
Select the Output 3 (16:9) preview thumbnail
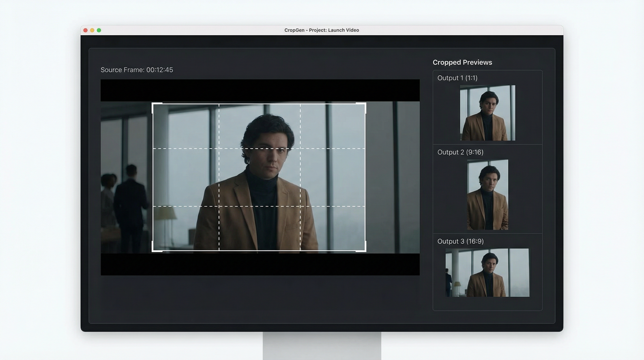(487, 273)
